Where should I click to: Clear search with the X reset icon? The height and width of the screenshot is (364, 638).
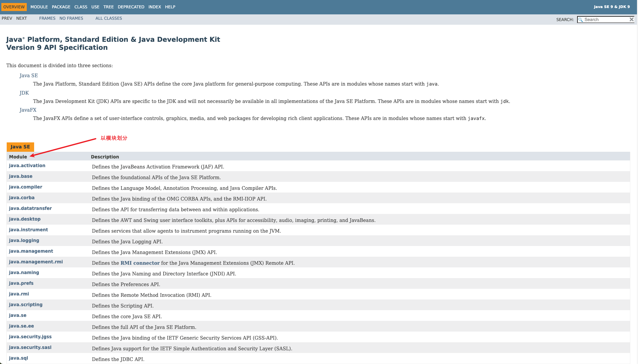(x=631, y=19)
